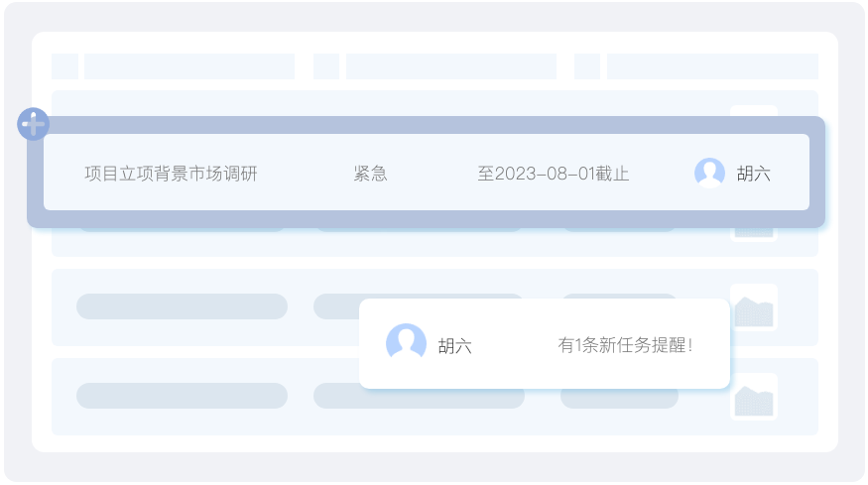Click the 紧急 priority label

coord(370,174)
